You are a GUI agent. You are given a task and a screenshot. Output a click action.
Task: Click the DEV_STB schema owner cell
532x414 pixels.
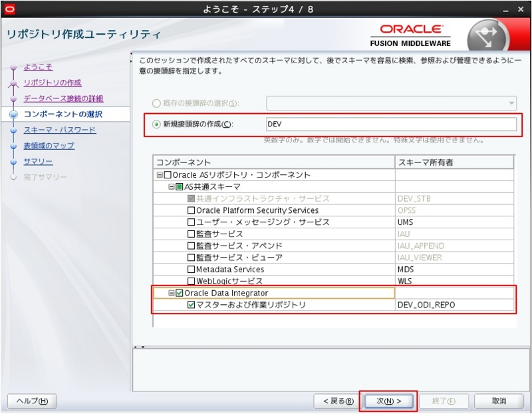click(x=455, y=198)
